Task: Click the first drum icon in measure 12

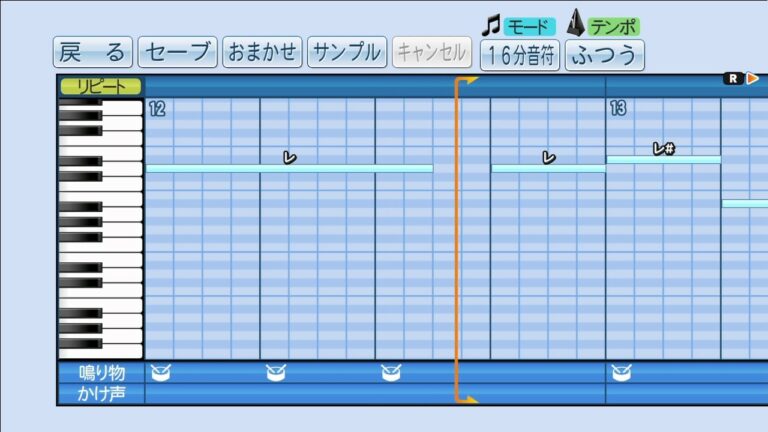Action: [160, 373]
